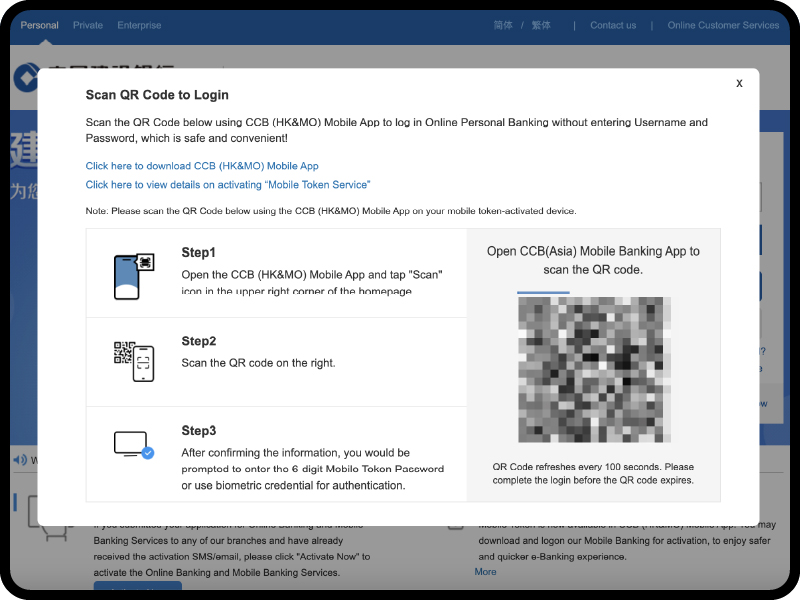Open the CCB Mobile App download link
Viewport: 800px width, 600px height.
coord(202,166)
